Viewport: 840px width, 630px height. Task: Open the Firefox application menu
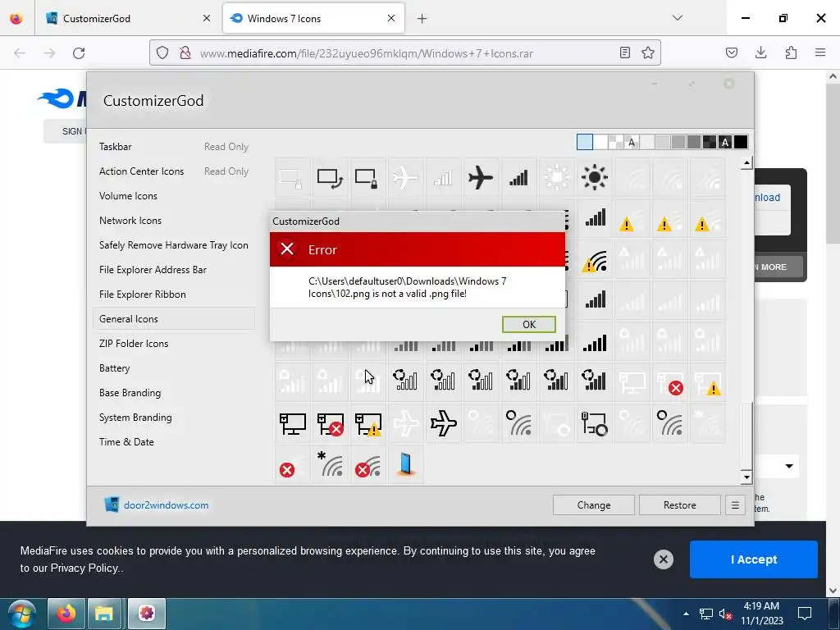820,52
